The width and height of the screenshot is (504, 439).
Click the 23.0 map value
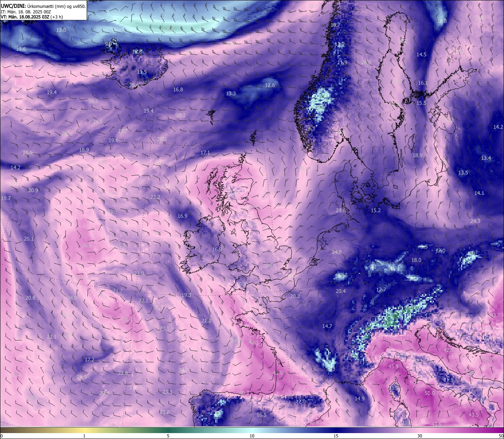139,274
